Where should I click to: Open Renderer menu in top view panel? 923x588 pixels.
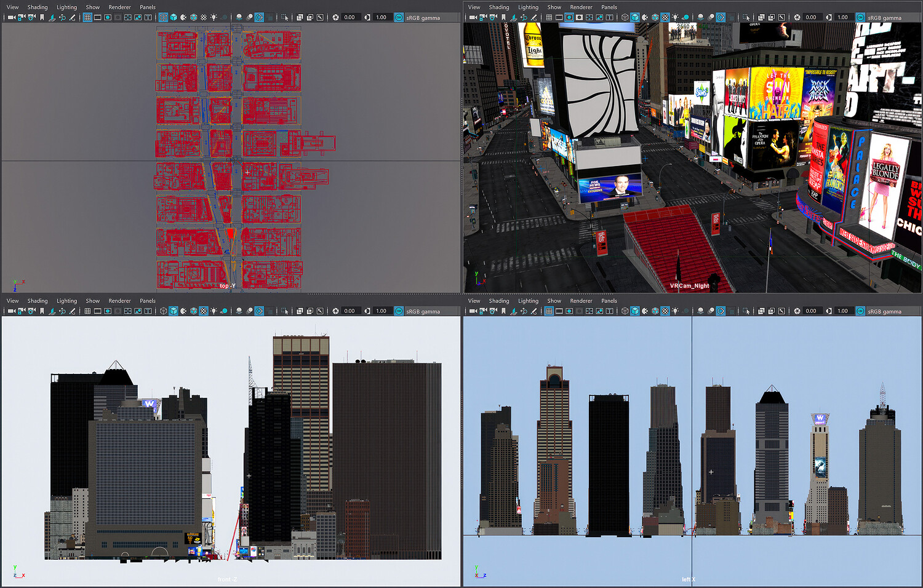(120, 7)
